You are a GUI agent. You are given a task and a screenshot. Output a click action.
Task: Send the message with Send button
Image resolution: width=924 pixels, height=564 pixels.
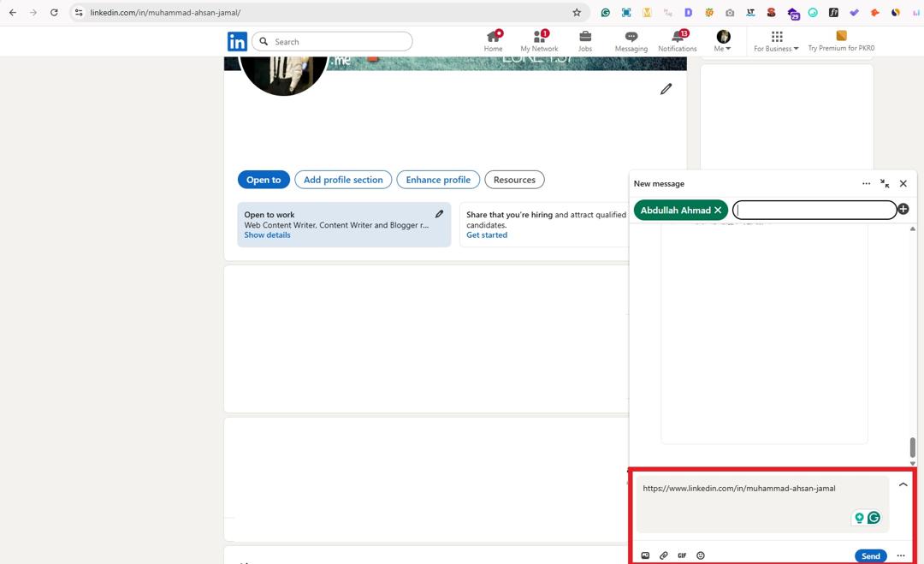[870, 555]
